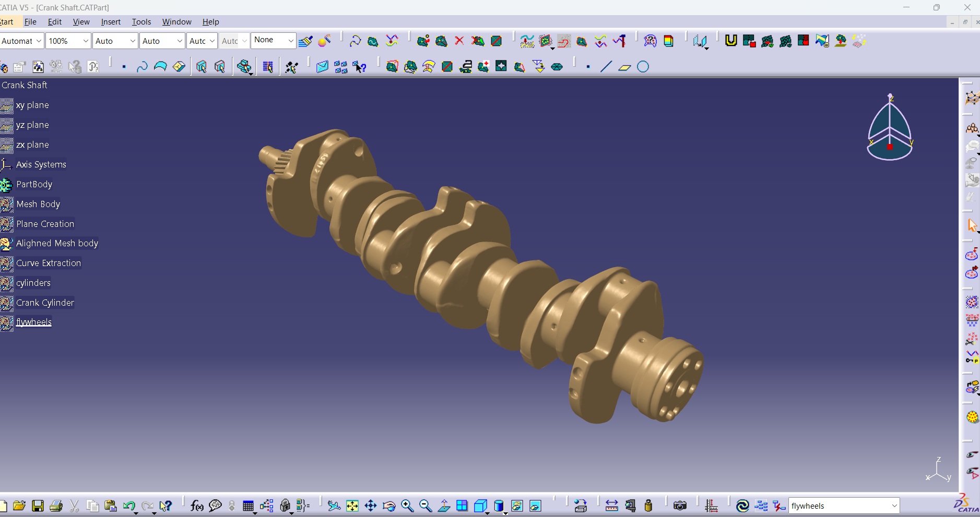Click the Capture camera icon

(x=680, y=506)
